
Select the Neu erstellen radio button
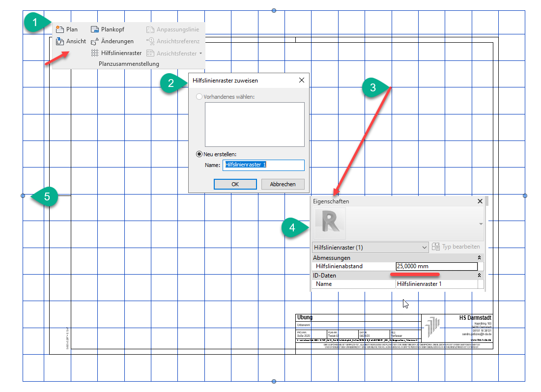pyautogui.click(x=199, y=154)
